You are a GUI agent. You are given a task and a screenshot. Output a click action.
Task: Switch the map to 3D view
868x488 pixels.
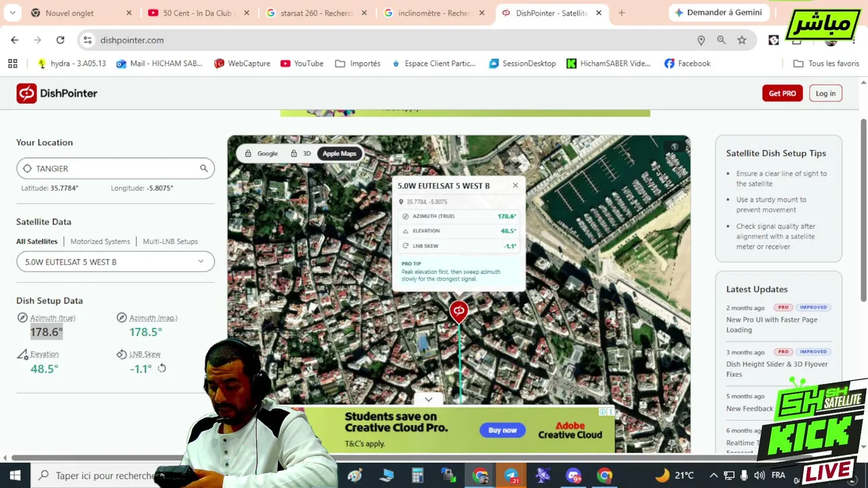(300, 153)
